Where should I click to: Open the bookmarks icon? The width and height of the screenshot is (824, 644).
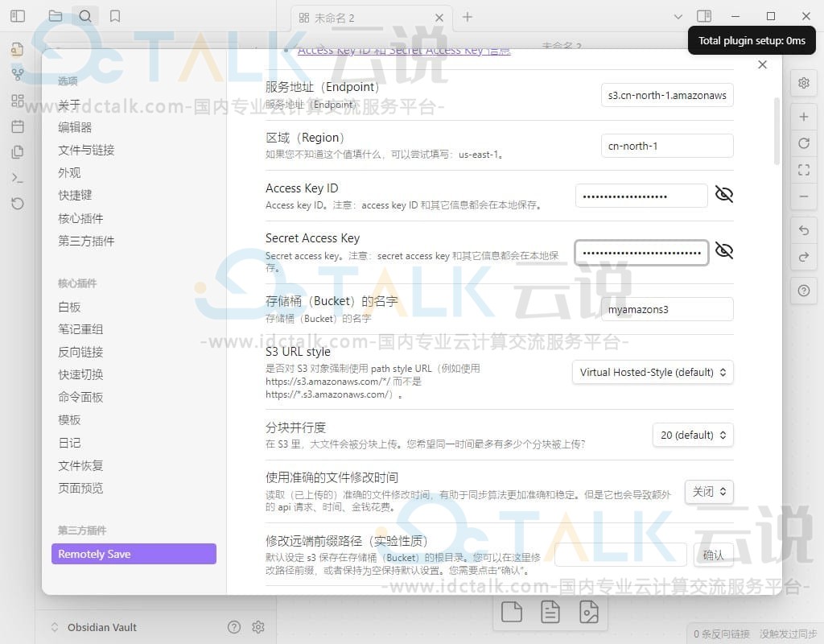tap(115, 16)
